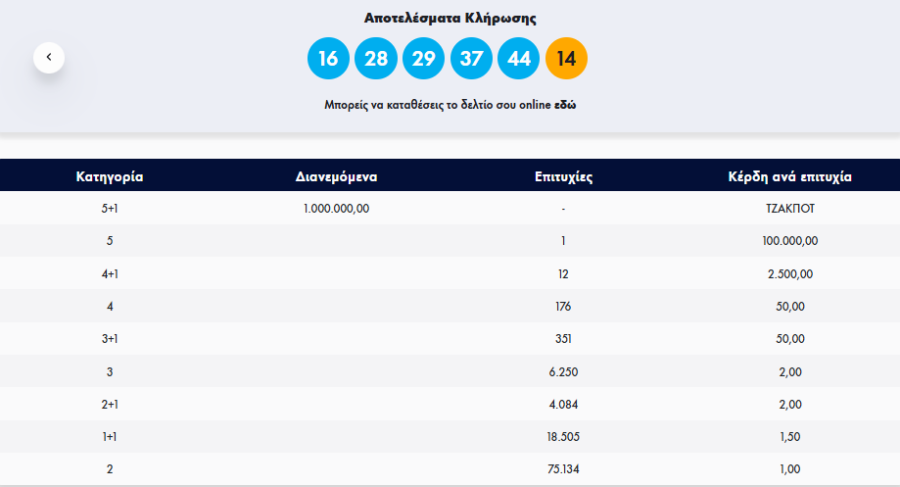The image size is (900, 487).
Task: Select the 75.134 successes cell
Action: coord(564,469)
